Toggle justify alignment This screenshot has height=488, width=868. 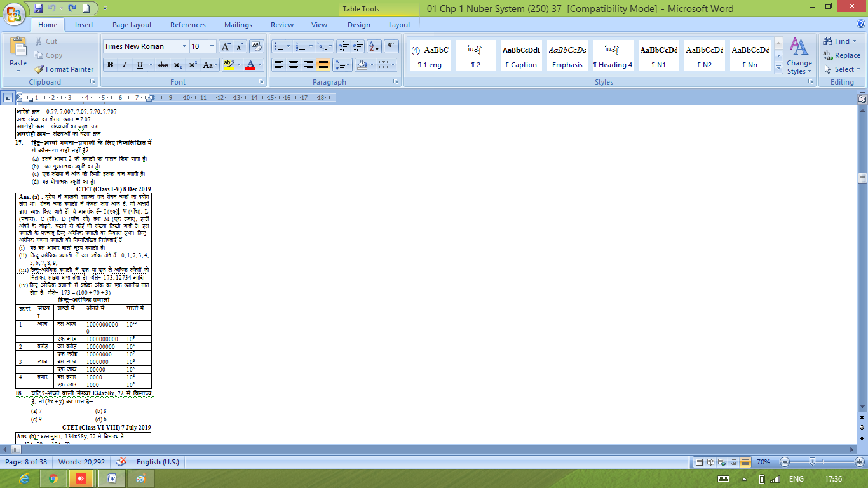coord(323,65)
